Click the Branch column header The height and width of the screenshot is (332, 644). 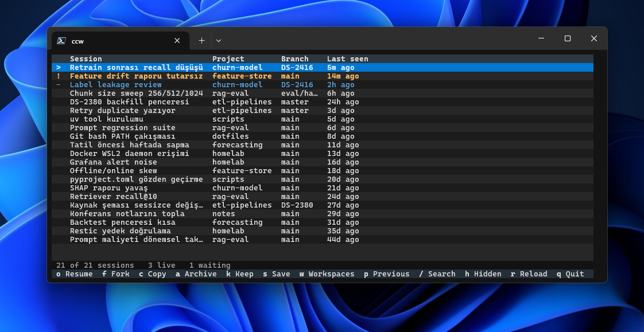point(295,58)
